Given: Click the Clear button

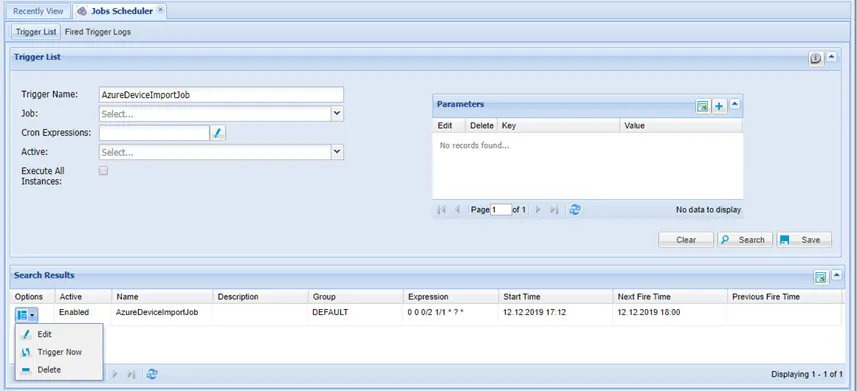Looking at the screenshot, I should coord(686,240).
